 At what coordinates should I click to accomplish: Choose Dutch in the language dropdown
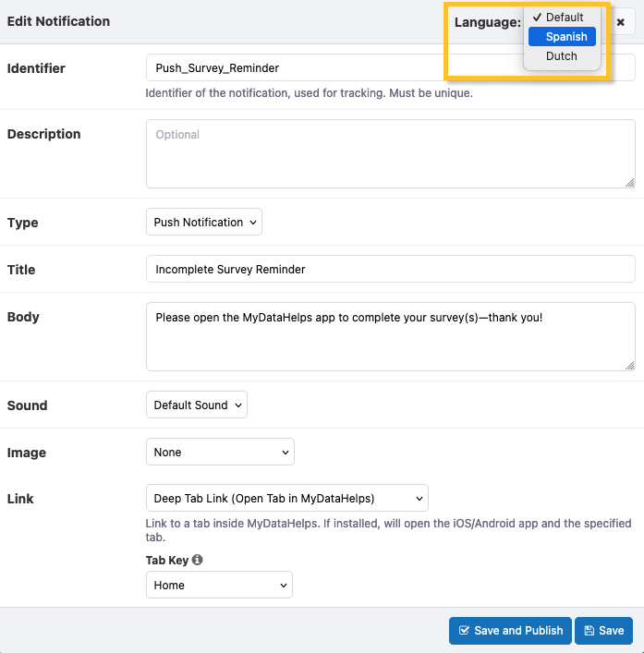(563, 56)
